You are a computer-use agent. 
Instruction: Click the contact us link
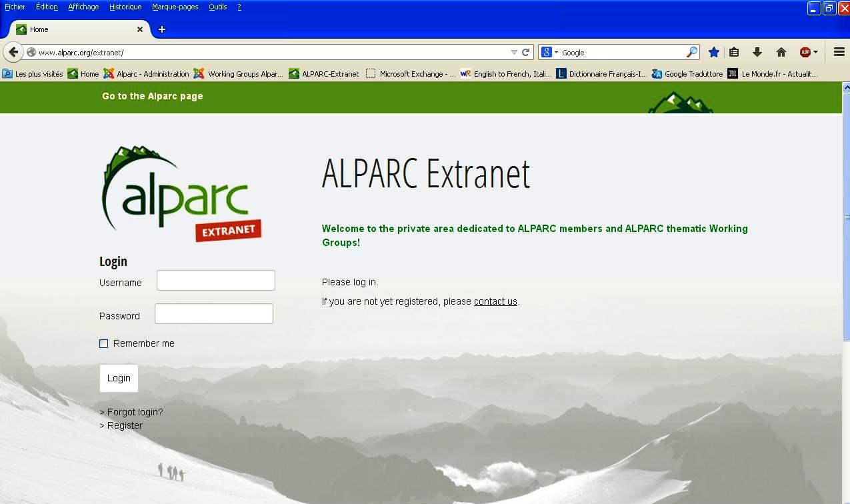coord(495,301)
